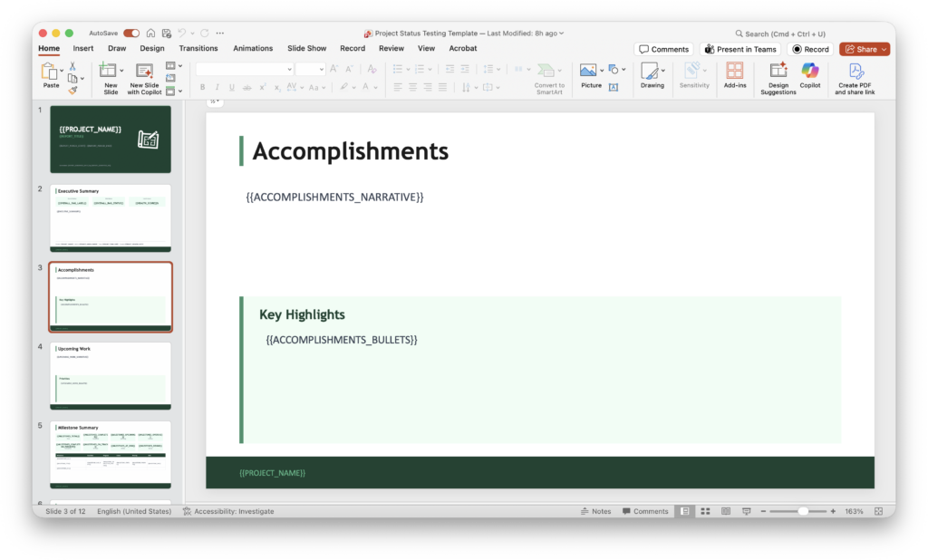Open the Transitions tab
The height and width of the screenshot is (560, 928).
(x=198, y=48)
